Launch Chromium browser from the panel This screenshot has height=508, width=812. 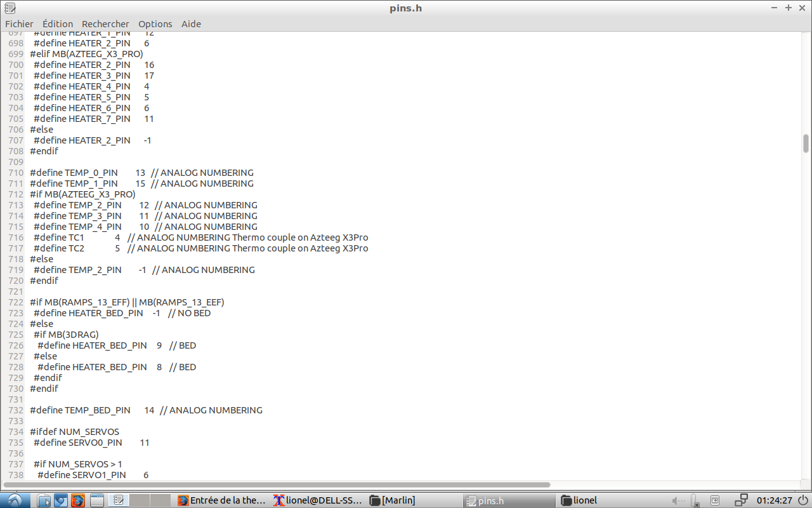(x=61, y=500)
